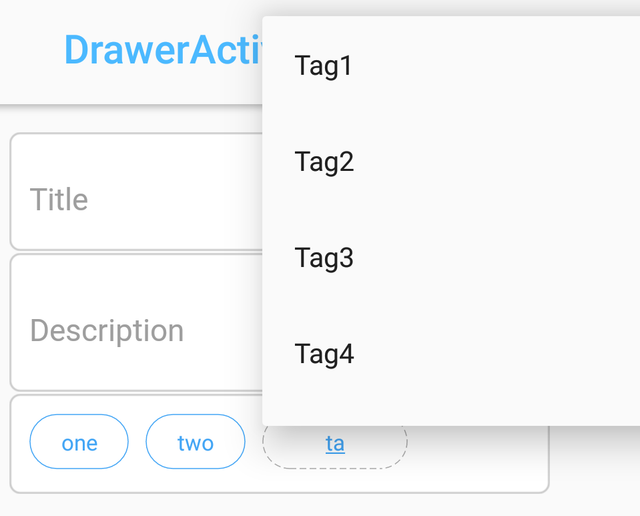
Task: Choose the second autocomplete suggestion Tag2
Action: click(450, 162)
